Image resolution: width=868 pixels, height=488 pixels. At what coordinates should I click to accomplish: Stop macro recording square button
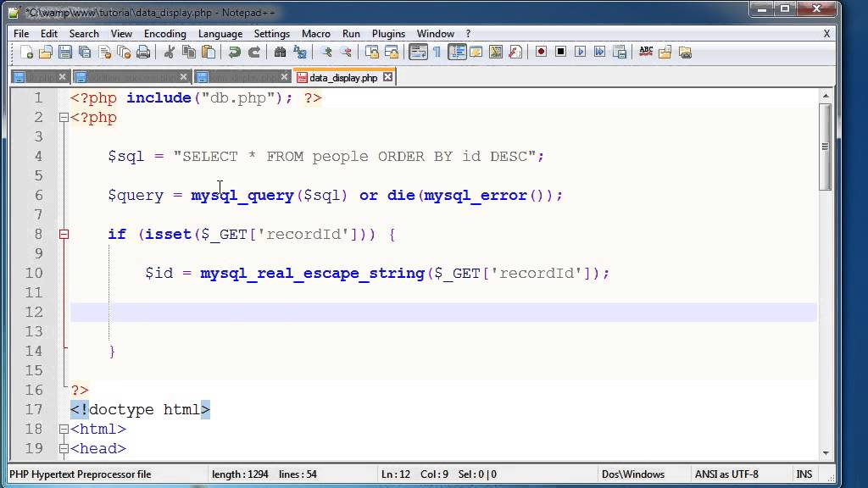(560, 52)
